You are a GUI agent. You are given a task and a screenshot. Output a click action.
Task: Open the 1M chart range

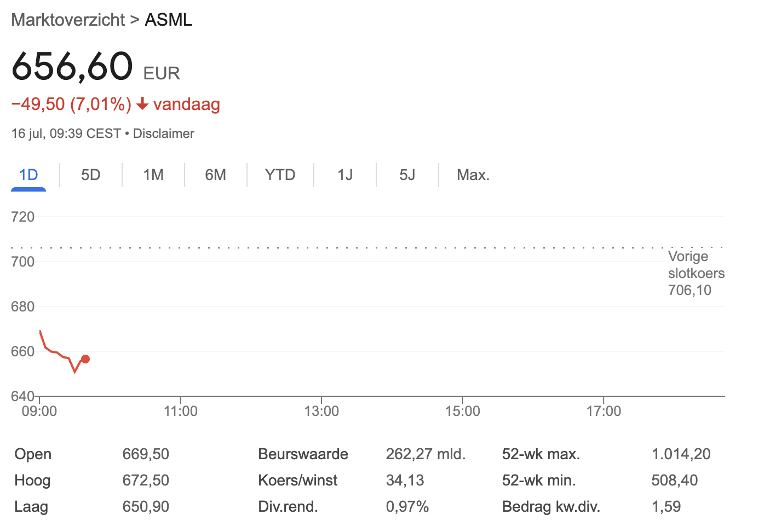(153, 175)
